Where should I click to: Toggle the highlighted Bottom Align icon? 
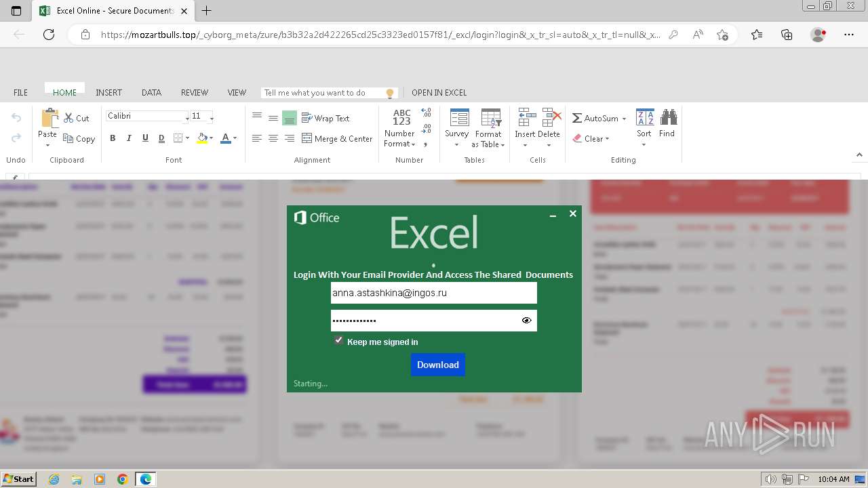pos(290,118)
